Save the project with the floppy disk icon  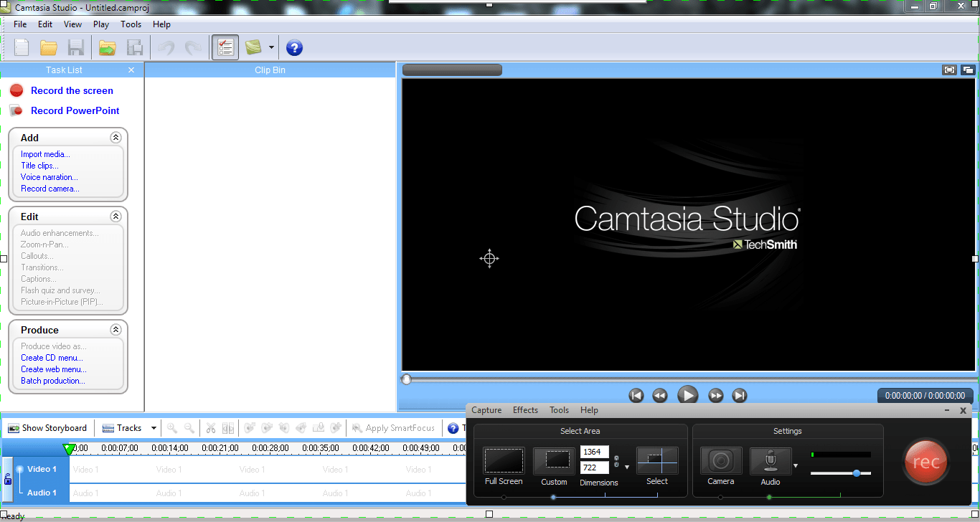(75, 48)
